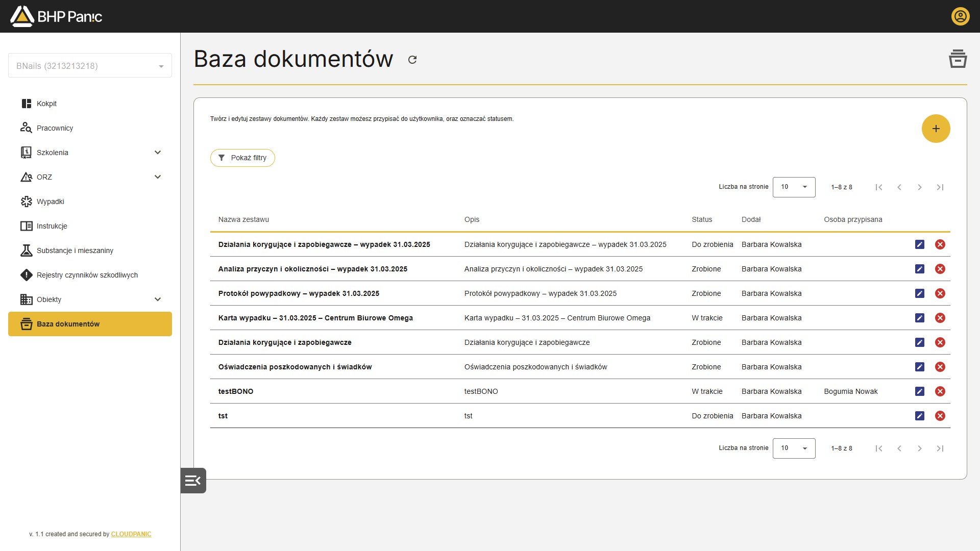
Task: Add a new document set
Action: pyautogui.click(x=936, y=129)
